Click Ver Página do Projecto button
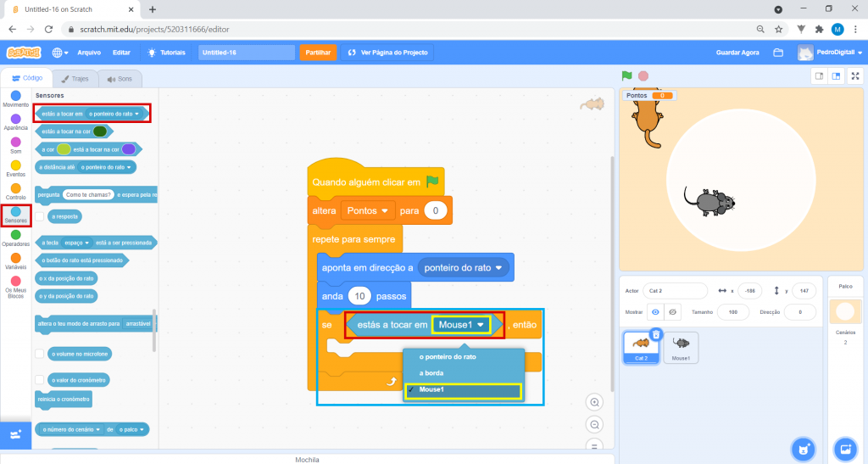 pos(387,53)
